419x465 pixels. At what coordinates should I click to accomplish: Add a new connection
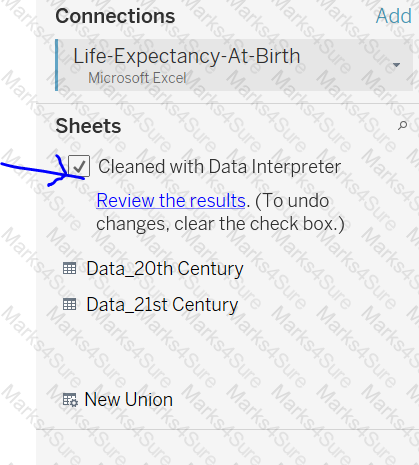coord(394,16)
